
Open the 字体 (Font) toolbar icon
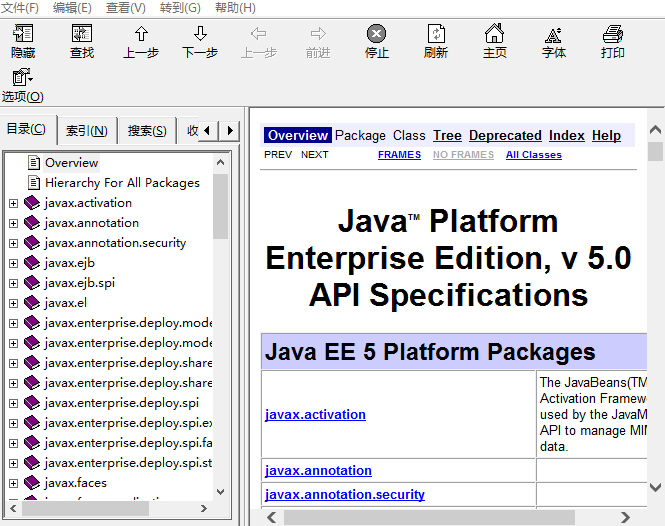(553, 36)
